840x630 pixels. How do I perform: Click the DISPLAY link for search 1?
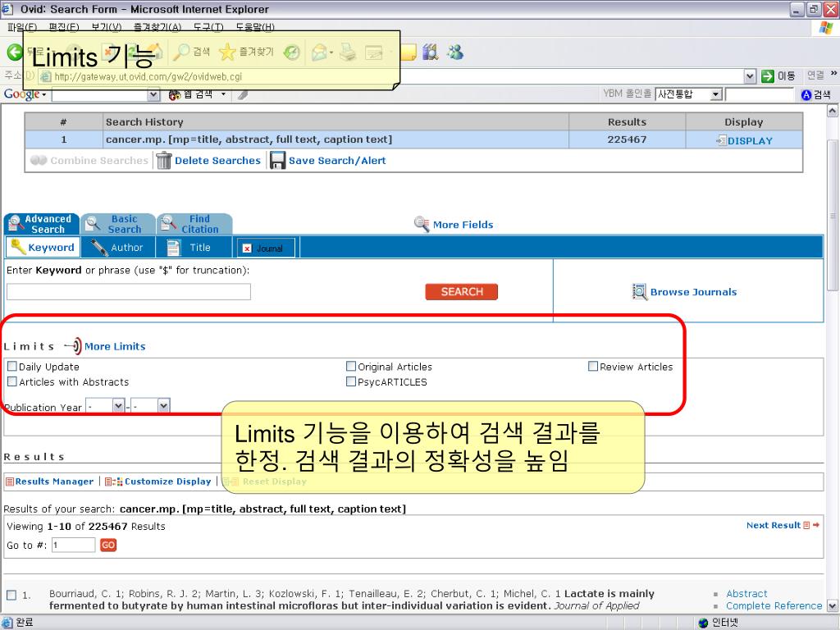point(745,140)
